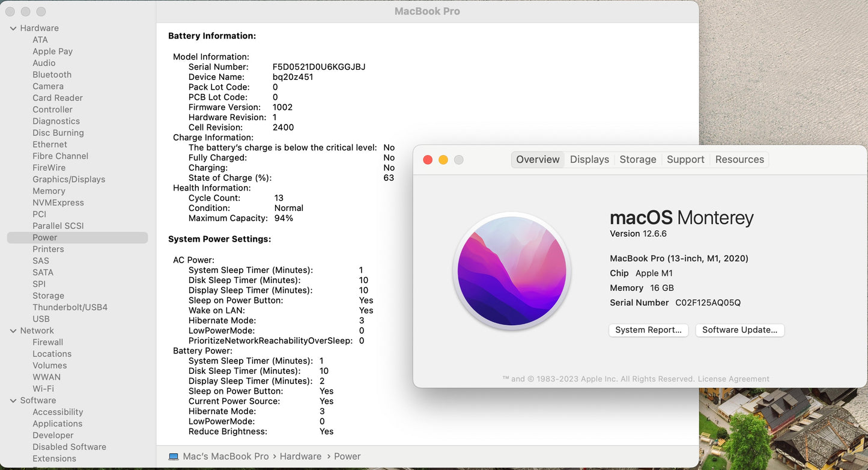The image size is (868, 470).
Task: Click the Software Update button
Action: tap(739, 330)
